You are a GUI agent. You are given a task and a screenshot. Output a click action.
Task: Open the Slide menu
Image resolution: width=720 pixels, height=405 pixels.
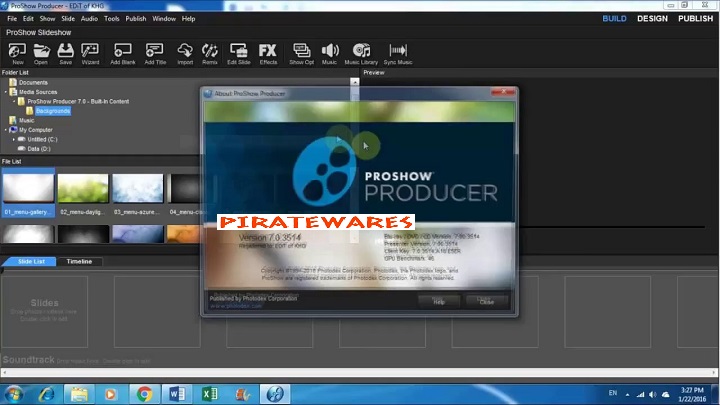68,19
